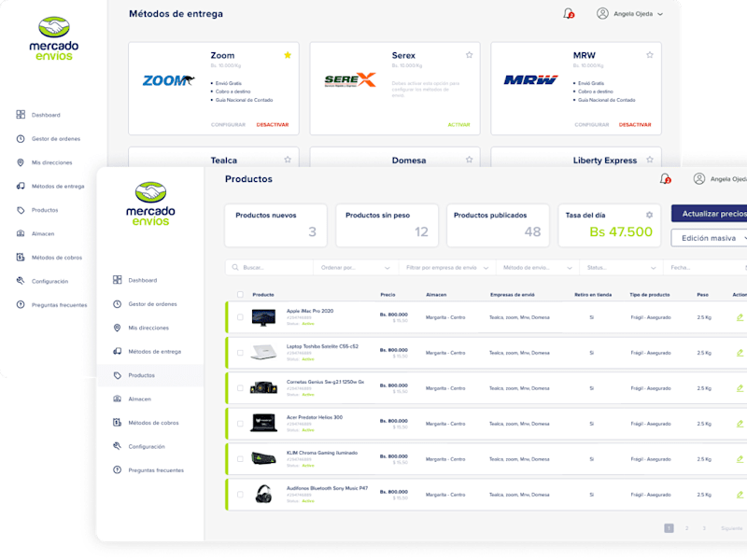Viewport: 747px width, 560px height.
Task: Click Gestor de ordenes clock icon in front sidebar
Action: point(118,304)
